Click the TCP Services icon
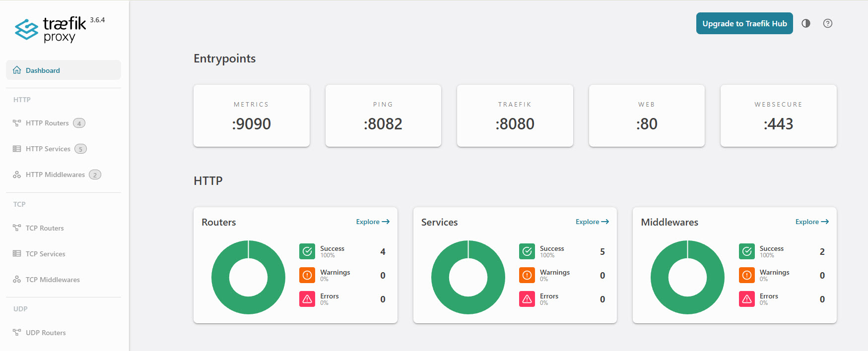The image size is (868, 351). click(x=17, y=254)
